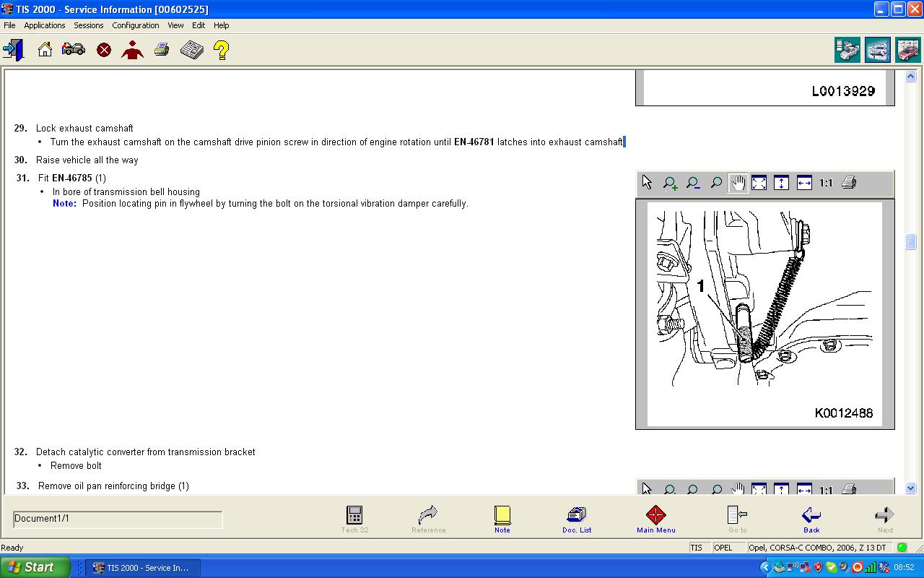Click fit-to-window icon in the image toolbar

759,184
